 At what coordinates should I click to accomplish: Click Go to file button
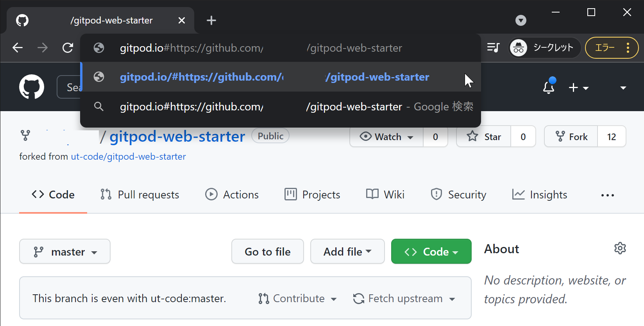tap(268, 251)
